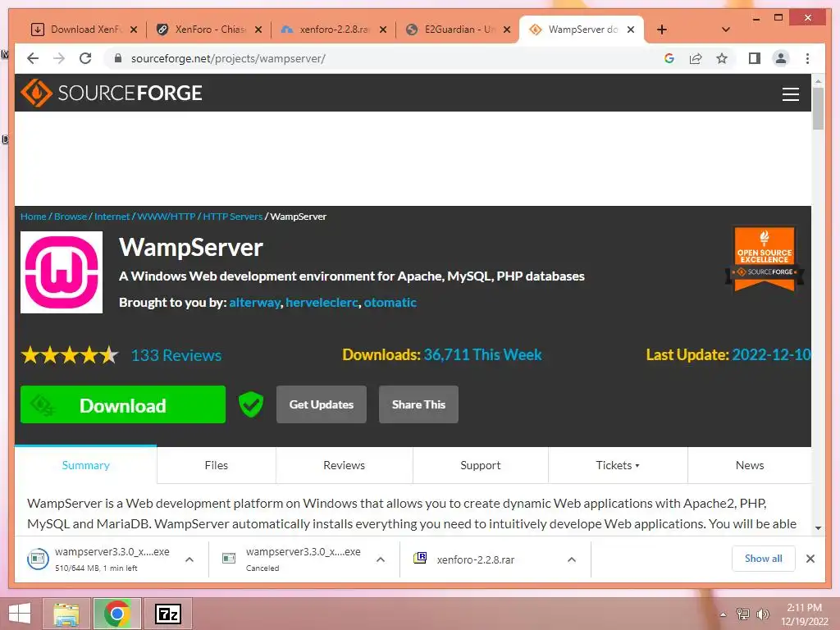Bookmark this page with star icon
The width and height of the screenshot is (840, 630).
[x=722, y=58]
